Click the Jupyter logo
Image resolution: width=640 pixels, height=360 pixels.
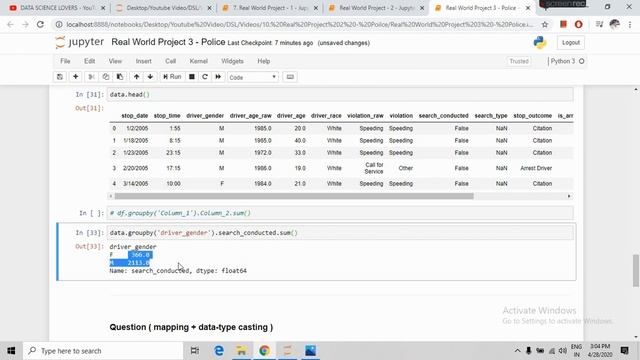coord(80,42)
